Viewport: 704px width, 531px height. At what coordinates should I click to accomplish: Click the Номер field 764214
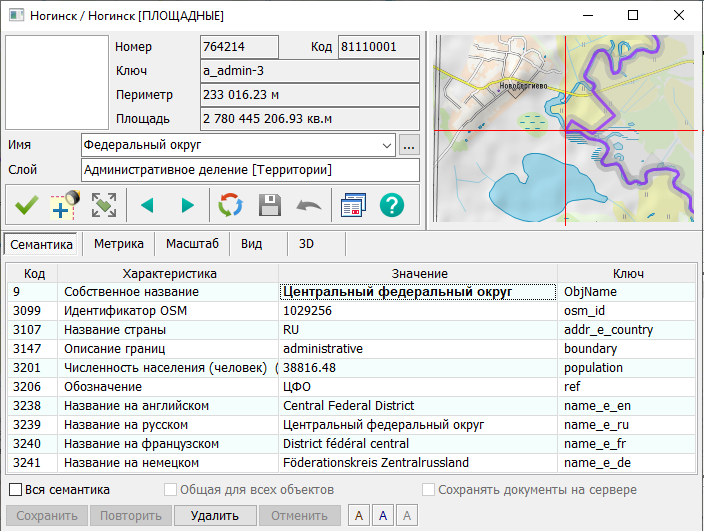[x=239, y=47]
